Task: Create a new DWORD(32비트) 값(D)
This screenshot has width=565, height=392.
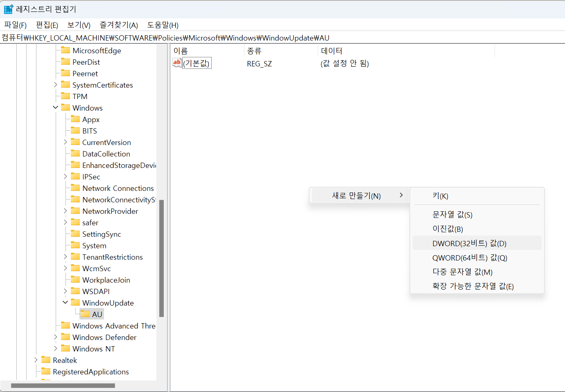Action: [477, 243]
